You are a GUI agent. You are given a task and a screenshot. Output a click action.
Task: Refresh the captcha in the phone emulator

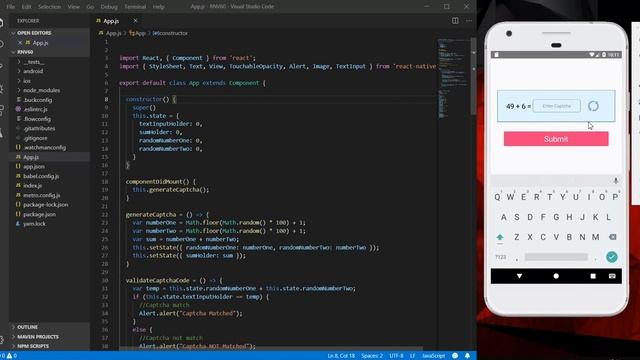click(593, 106)
